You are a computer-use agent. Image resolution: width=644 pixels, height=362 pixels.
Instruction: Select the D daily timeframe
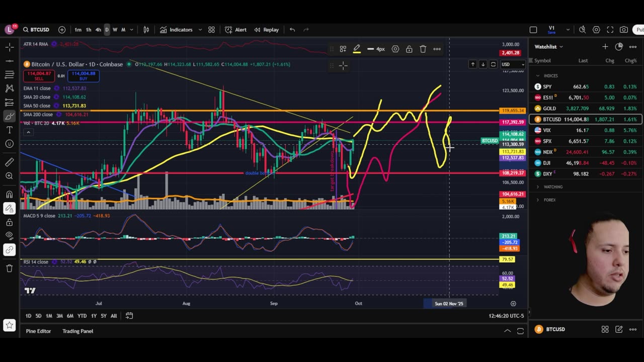[x=107, y=30]
